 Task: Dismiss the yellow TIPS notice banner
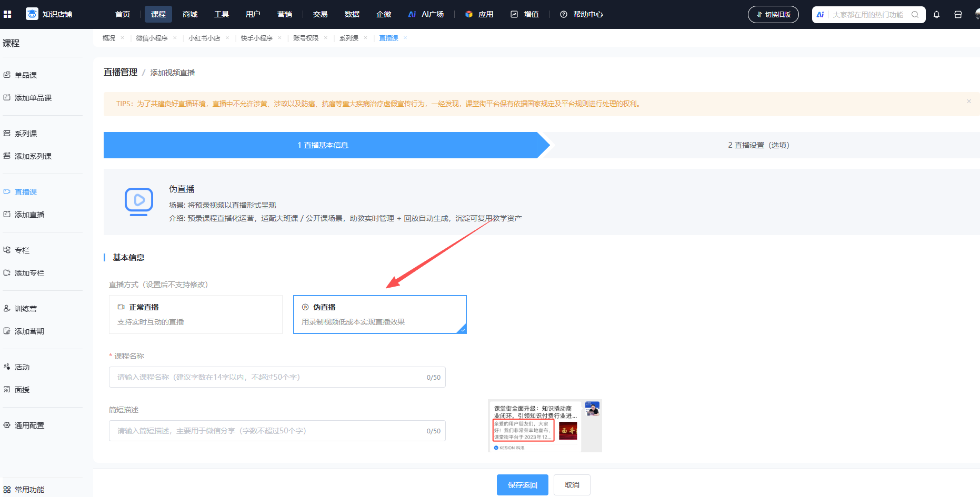click(968, 102)
